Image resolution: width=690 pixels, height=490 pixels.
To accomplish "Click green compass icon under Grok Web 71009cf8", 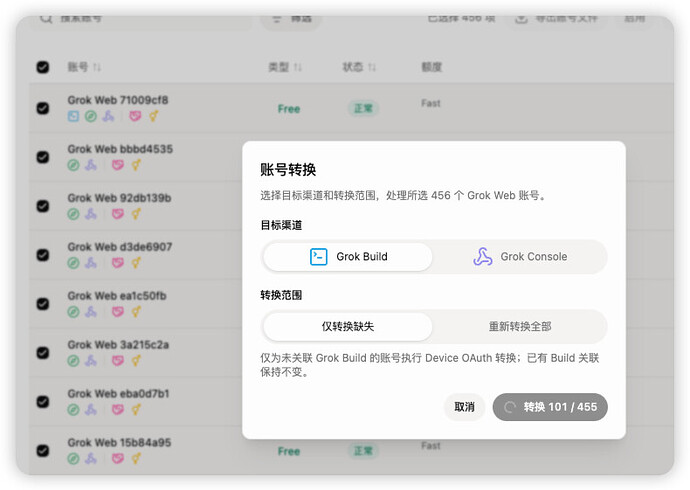I will 91,116.
